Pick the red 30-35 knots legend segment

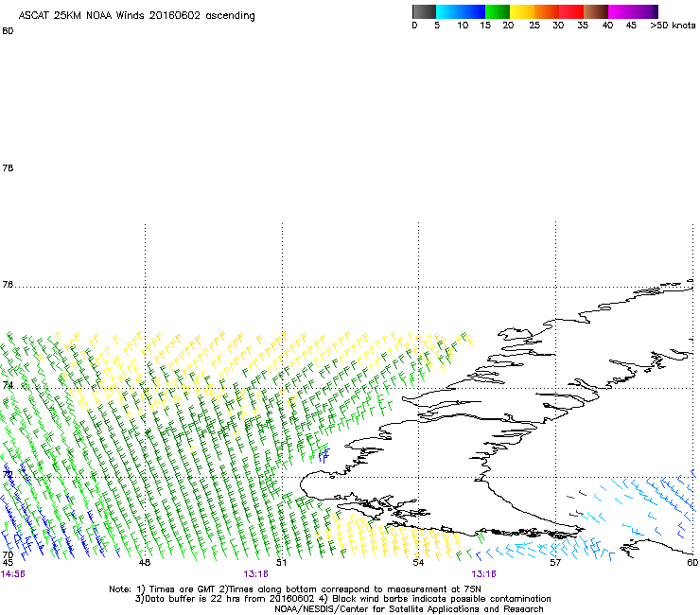click(571, 11)
